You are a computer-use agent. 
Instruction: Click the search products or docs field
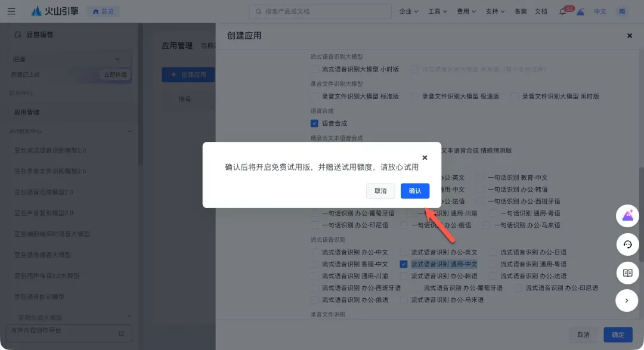click(x=320, y=11)
